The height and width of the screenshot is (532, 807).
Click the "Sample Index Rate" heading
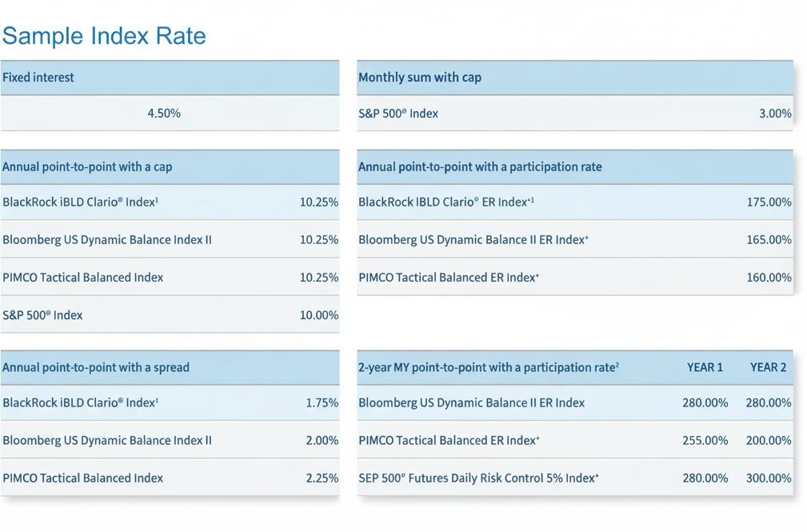pyautogui.click(x=104, y=36)
